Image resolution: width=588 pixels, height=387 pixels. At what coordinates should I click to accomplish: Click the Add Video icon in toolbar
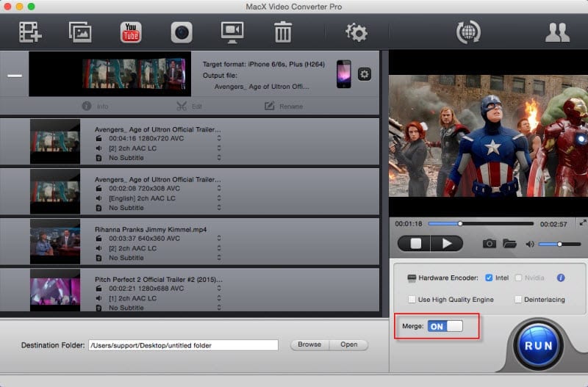pyautogui.click(x=30, y=32)
